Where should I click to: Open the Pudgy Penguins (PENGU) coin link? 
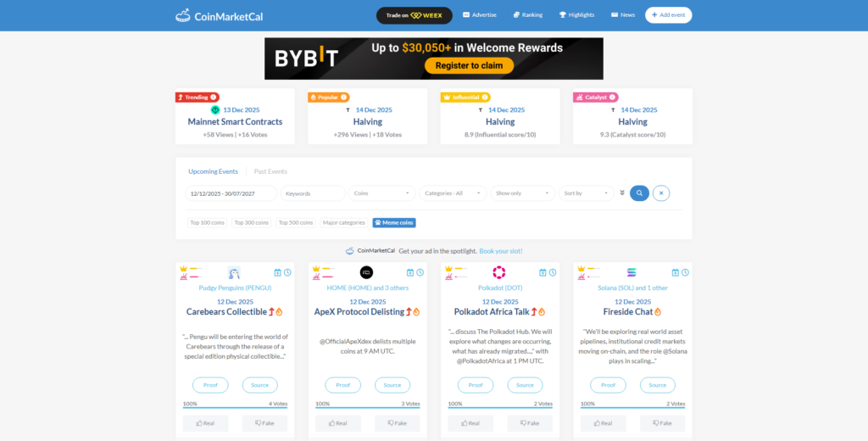236,288
